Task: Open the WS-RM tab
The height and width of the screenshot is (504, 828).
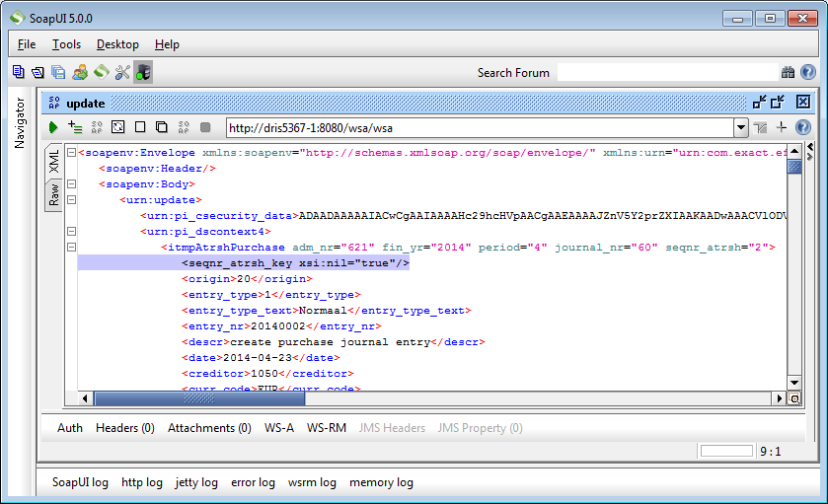Action: coord(327,428)
